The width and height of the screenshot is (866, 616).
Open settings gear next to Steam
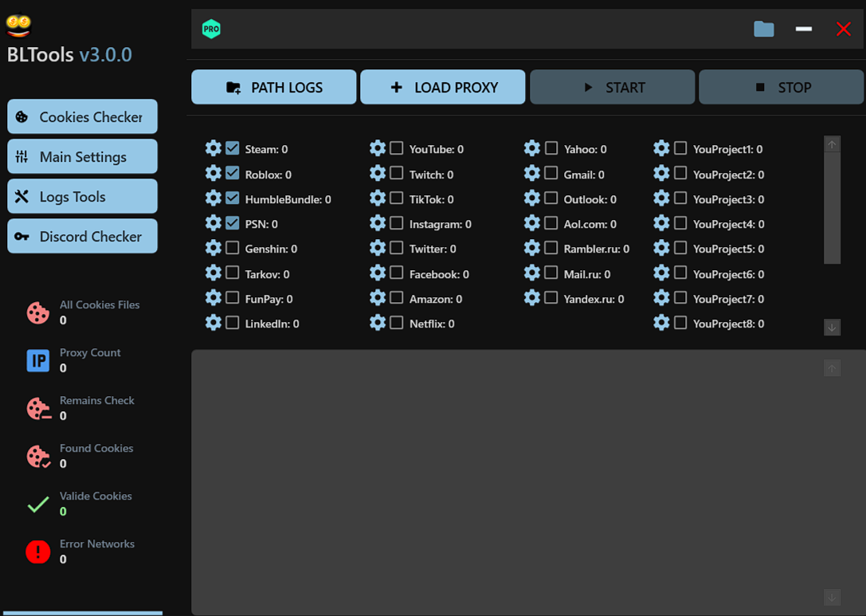[213, 148]
